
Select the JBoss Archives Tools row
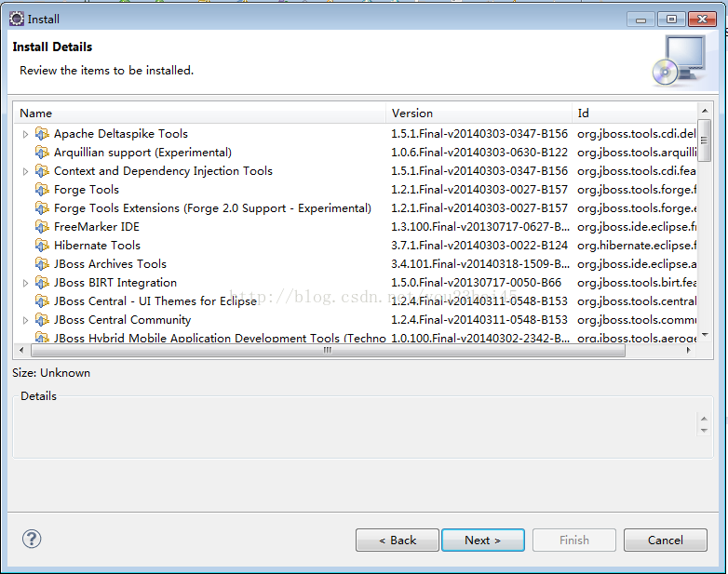pyautogui.click(x=356, y=263)
